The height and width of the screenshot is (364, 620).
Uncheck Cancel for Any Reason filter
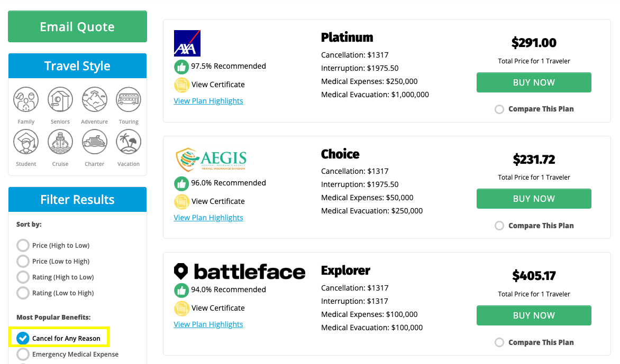(x=23, y=338)
